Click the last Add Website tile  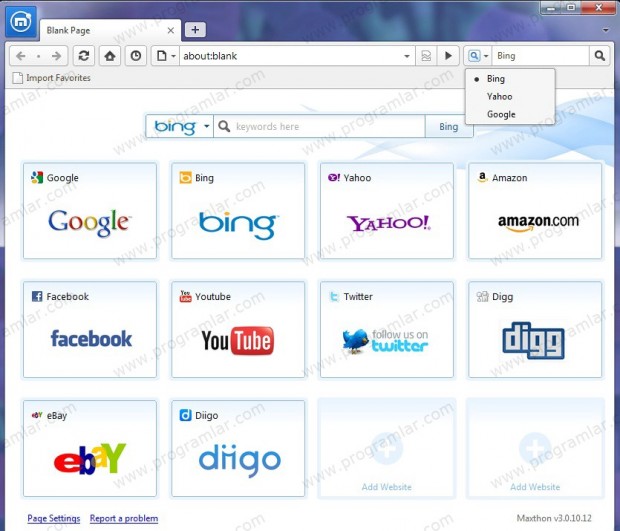pos(535,448)
